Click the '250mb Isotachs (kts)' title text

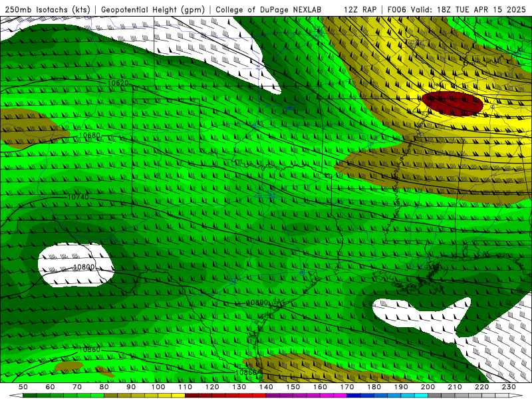[48, 9]
